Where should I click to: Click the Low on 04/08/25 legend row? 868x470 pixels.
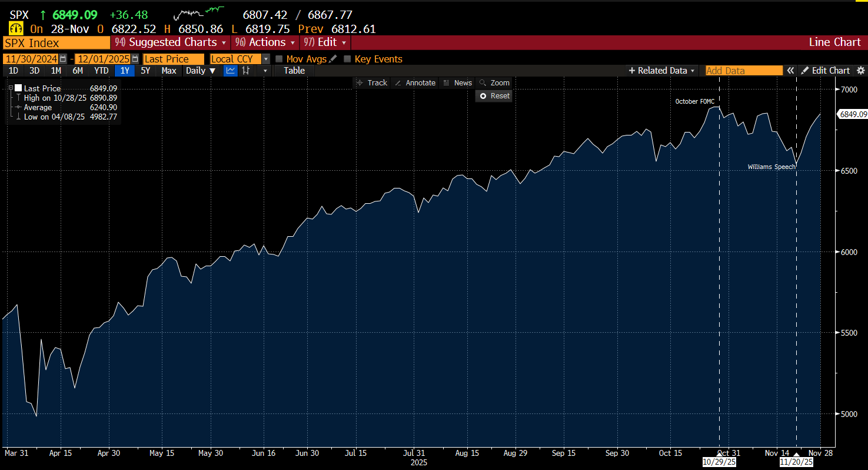click(71, 117)
